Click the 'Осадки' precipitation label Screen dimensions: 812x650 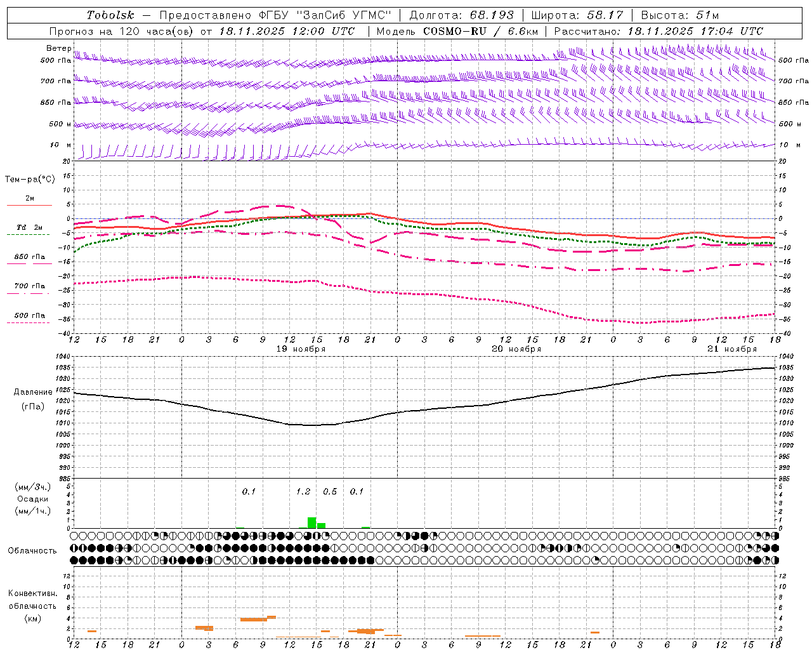coord(33,499)
